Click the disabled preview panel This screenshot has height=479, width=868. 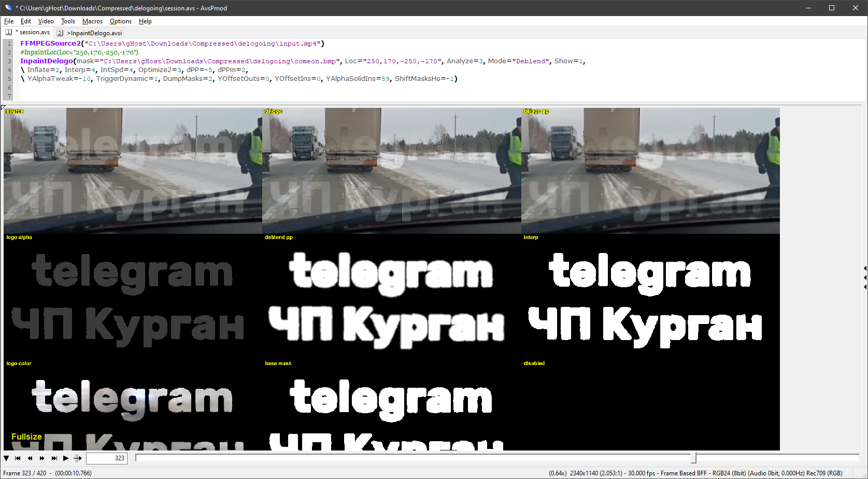click(650, 405)
